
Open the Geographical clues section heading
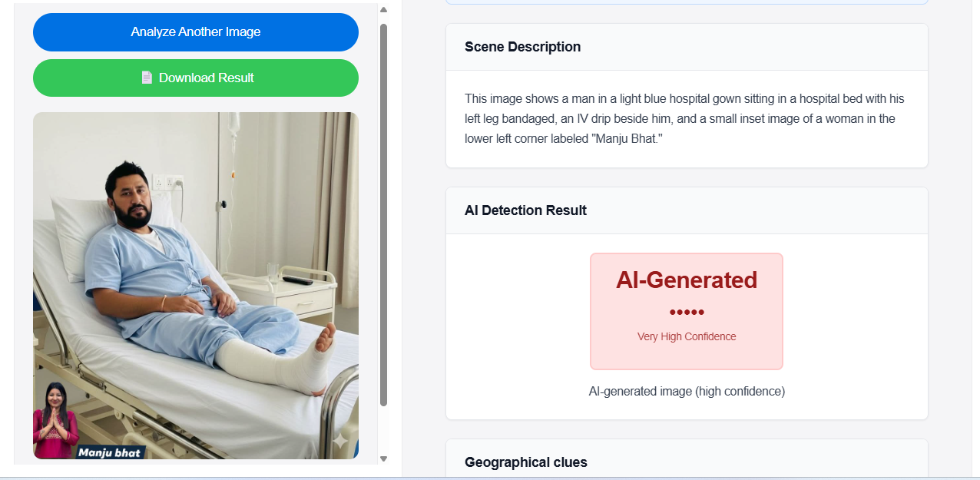pos(525,462)
